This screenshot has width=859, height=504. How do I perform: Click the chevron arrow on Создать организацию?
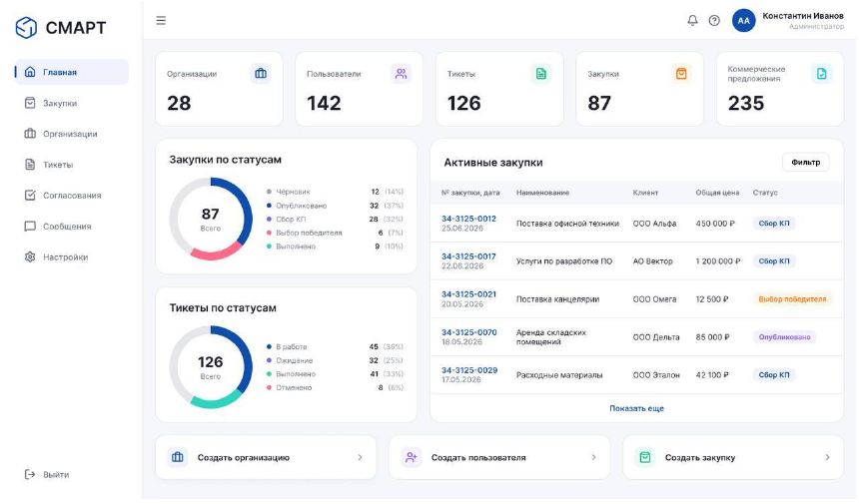click(361, 458)
